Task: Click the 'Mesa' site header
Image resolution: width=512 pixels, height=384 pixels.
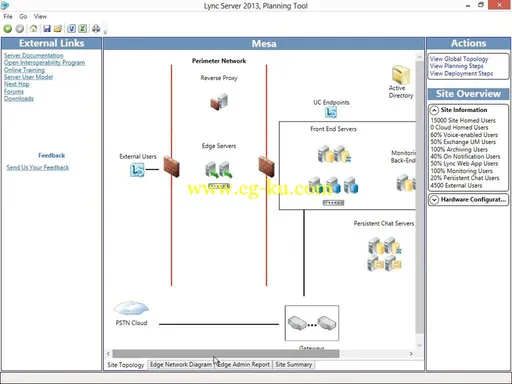Action: (x=264, y=44)
